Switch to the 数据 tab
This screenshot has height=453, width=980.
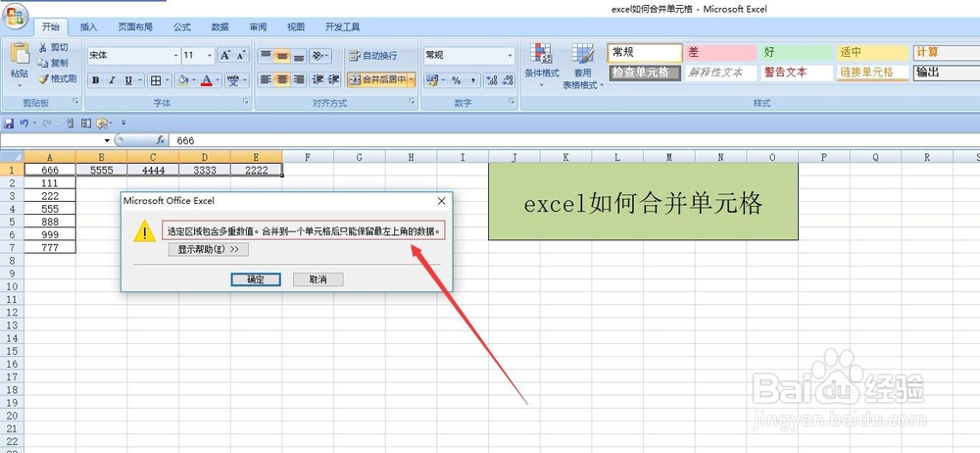[220, 26]
